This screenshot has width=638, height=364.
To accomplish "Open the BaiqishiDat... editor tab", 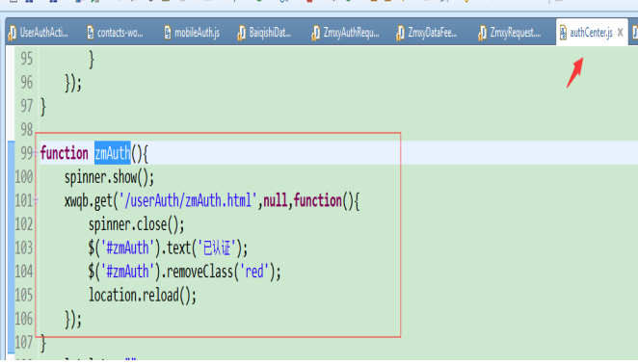I will point(264,33).
